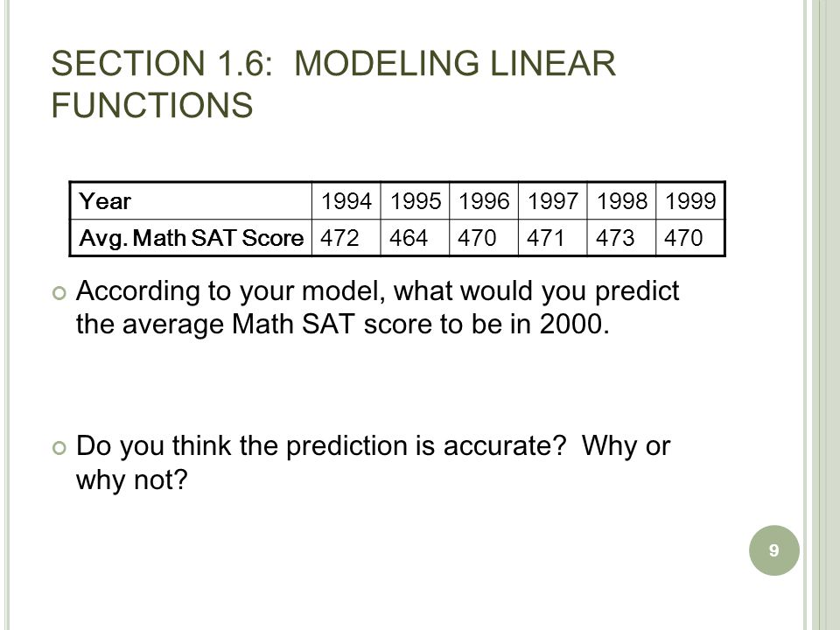Click the question about prediction accuracy

click(x=373, y=462)
